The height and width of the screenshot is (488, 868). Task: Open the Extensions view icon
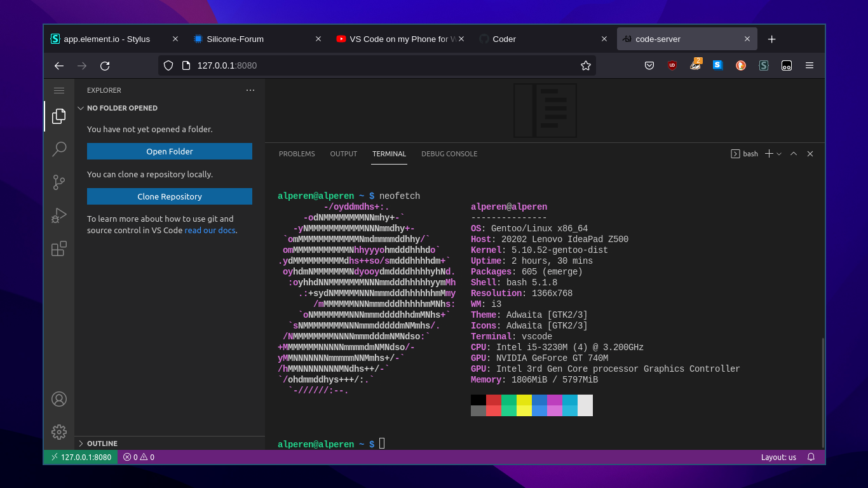[59, 248]
